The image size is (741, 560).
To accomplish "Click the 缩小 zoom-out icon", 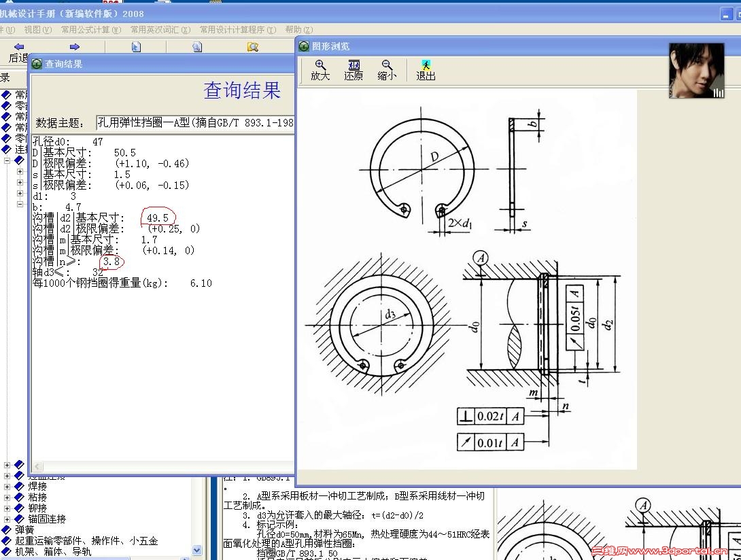I will pos(387,65).
